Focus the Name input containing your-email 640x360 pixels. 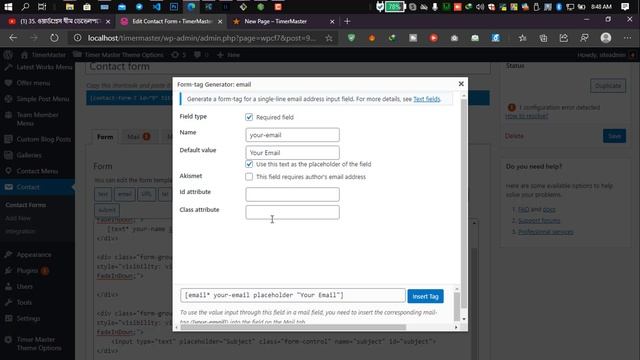point(292,135)
